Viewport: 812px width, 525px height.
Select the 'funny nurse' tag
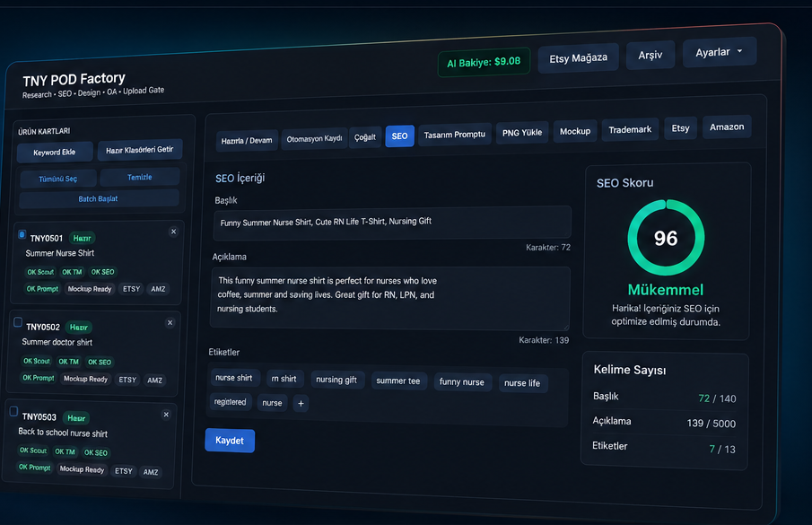point(462,382)
